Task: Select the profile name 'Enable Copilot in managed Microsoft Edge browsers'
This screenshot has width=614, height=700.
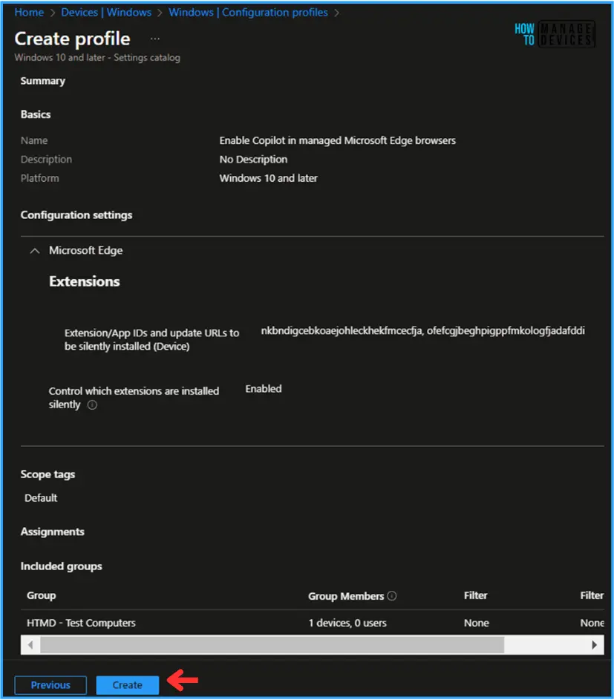Action: (337, 140)
